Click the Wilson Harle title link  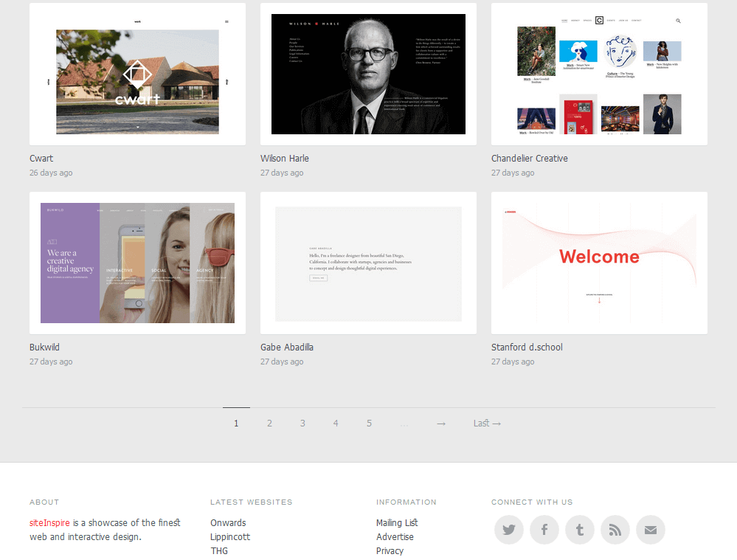(x=285, y=159)
